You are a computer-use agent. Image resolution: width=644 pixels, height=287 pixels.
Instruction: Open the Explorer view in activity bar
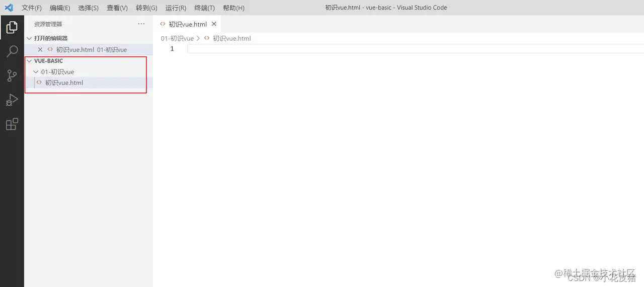12,27
